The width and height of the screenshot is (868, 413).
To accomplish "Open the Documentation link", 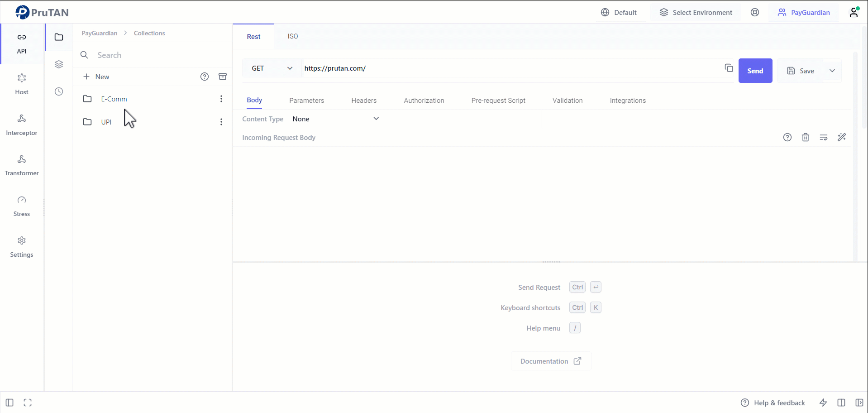I will 551,361.
